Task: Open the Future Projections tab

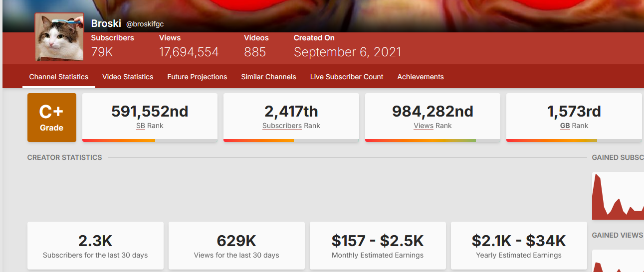Action: pos(197,77)
